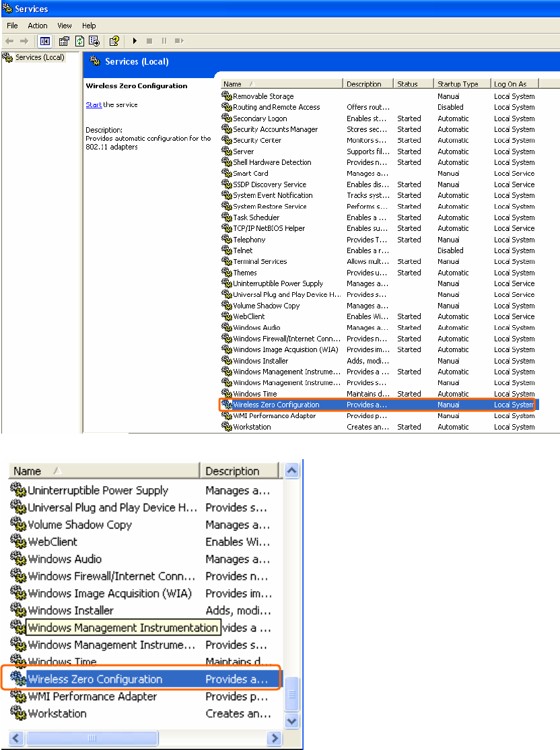
Task: Select Windows Installer in the enlarged list
Action: [71, 611]
